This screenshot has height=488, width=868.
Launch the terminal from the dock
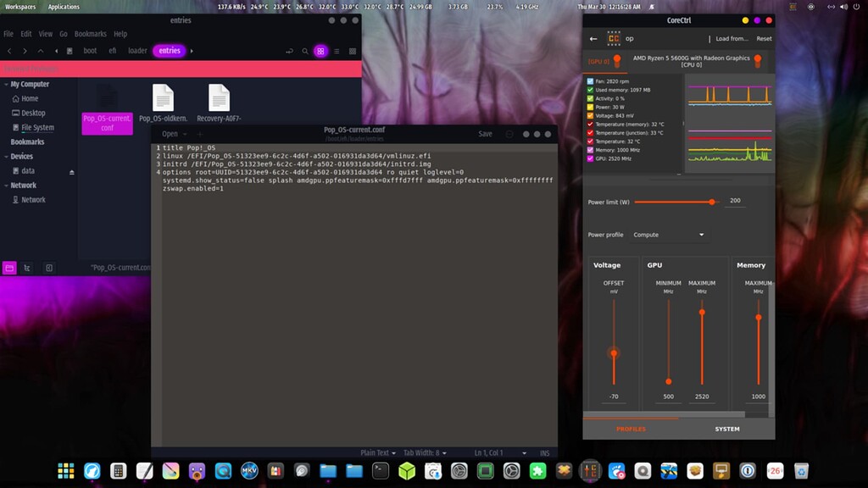[381, 471]
